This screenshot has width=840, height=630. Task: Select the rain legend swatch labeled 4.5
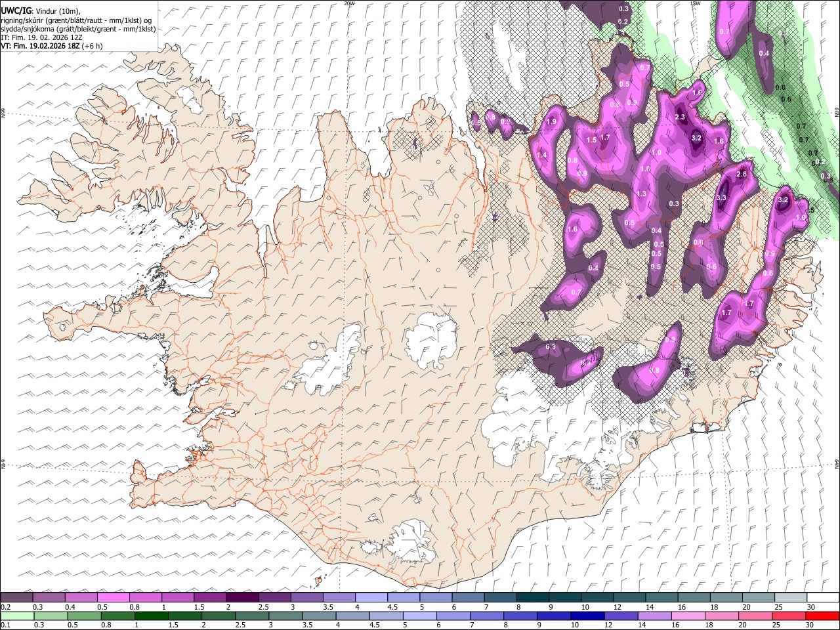point(386,616)
